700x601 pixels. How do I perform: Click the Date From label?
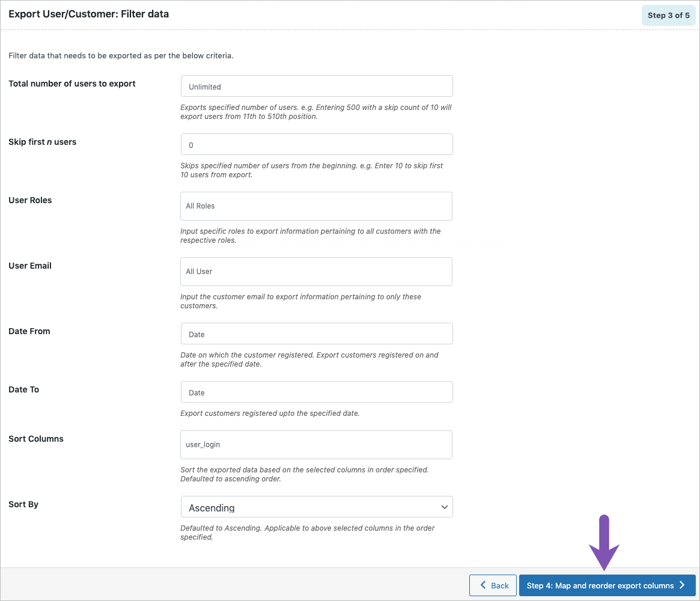point(29,331)
